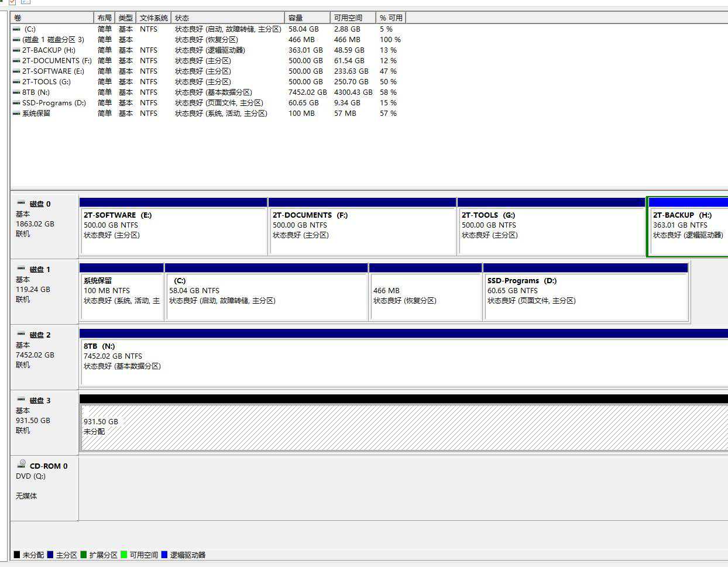728x567 pixels.
Task: Click the 系统保留 volume icon in the list
Action: pos(16,114)
